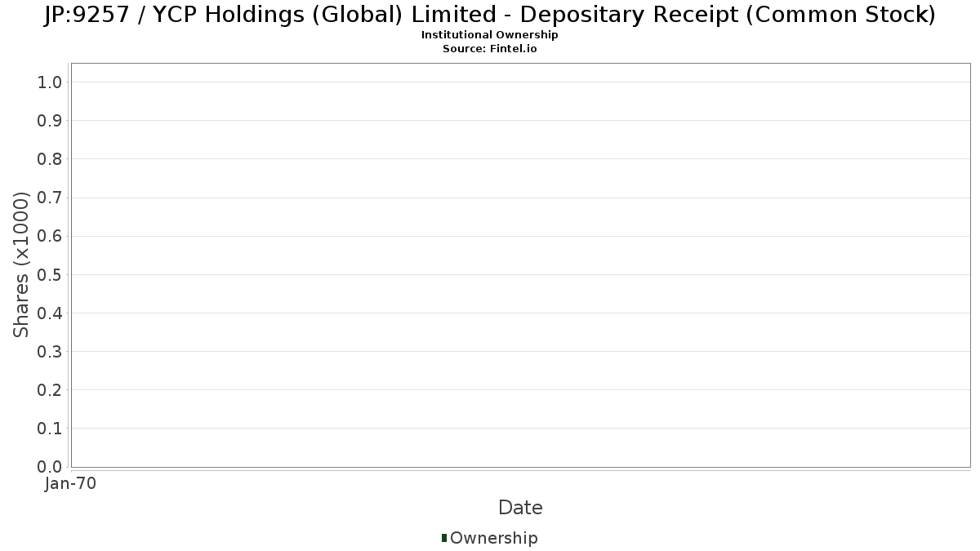The height and width of the screenshot is (551, 980).
Task: Click the Shares (x1000) axis title
Action: click(21, 265)
